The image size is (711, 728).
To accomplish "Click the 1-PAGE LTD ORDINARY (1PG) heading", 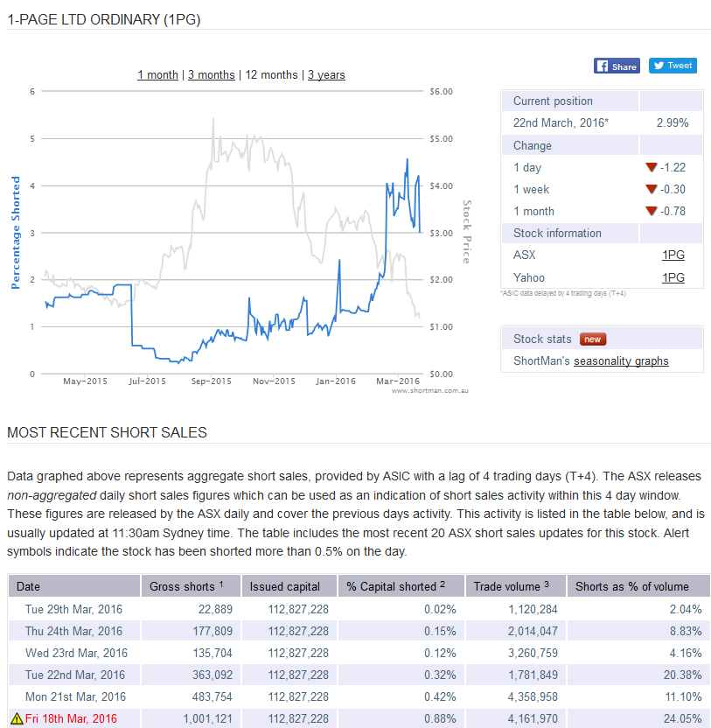I will (104, 19).
